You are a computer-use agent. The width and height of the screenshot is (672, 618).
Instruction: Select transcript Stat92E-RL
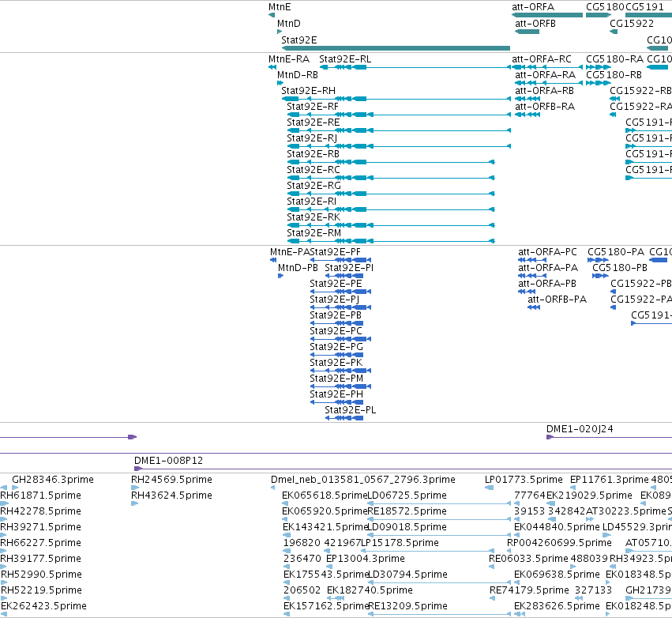point(345,58)
